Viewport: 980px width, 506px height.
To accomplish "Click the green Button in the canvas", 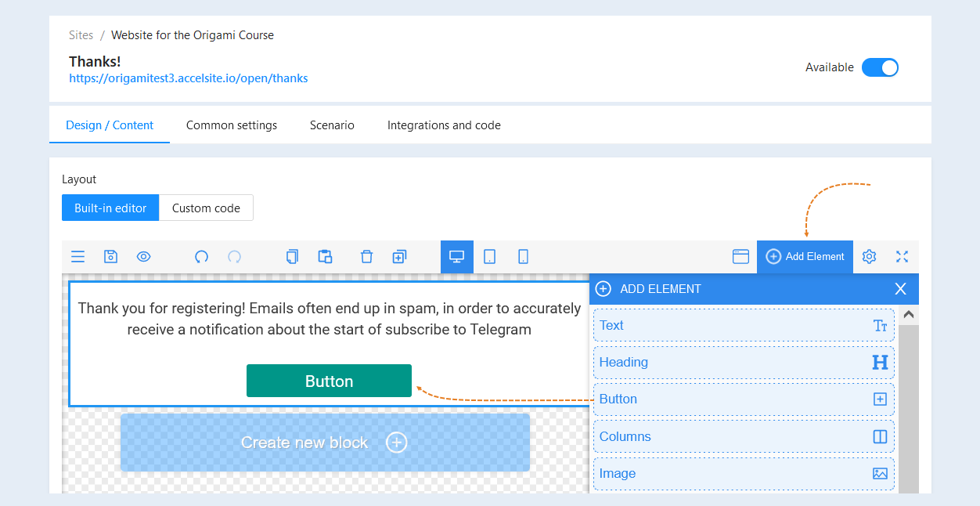I will [x=329, y=381].
